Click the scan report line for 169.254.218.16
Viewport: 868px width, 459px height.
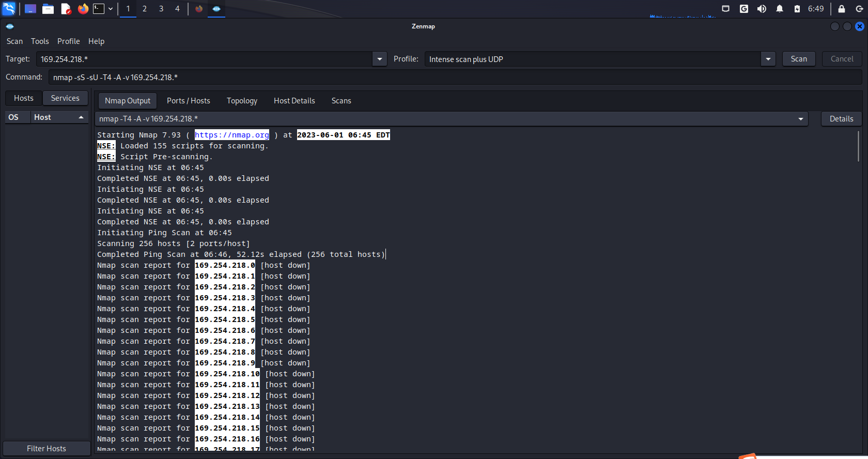[x=206, y=439]
